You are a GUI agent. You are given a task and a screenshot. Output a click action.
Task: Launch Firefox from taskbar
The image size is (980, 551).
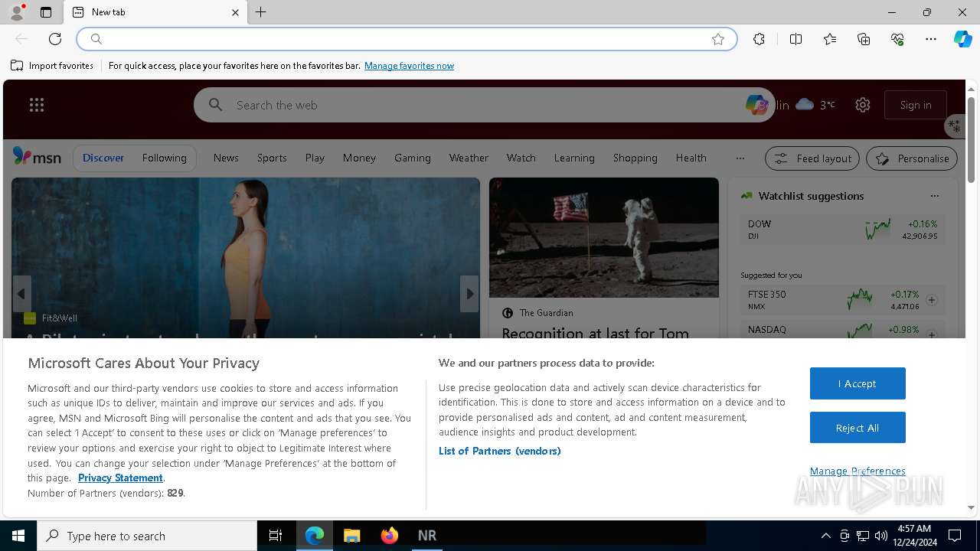(389, 536)
